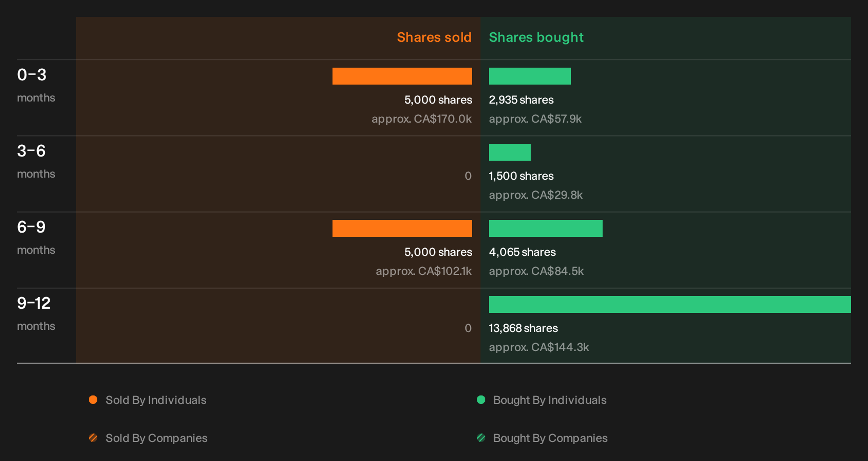Toggle the Bought By Companies legend label
The image size is (868, 461).
click(x=550, y=438)
